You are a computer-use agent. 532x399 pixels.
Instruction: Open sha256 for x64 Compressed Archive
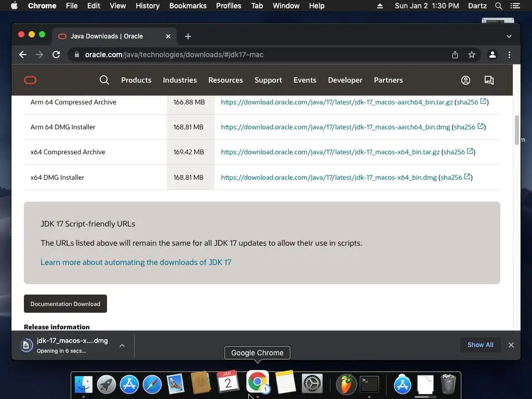click(x=458, y=152)
